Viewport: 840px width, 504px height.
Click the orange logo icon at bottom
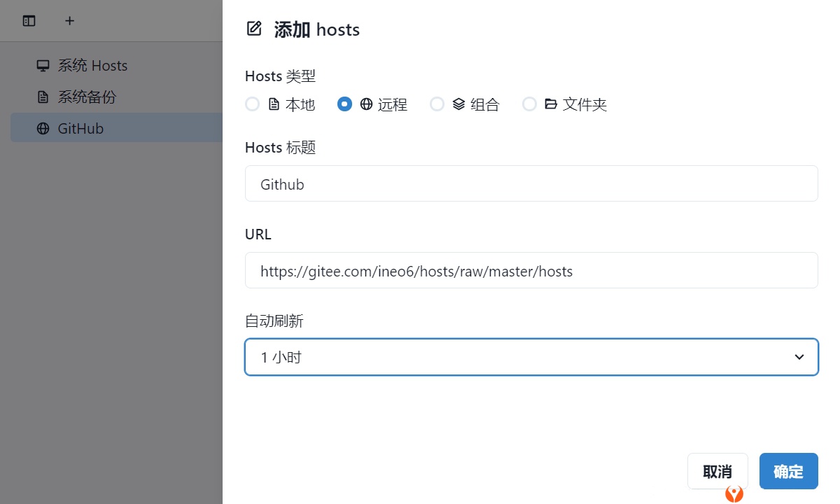(x=734, y=493)
